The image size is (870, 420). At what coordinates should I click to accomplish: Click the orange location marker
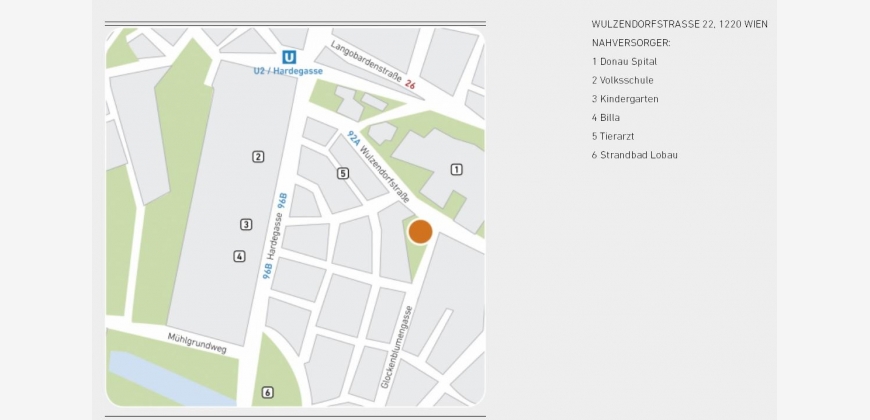[x=420, y=232]
